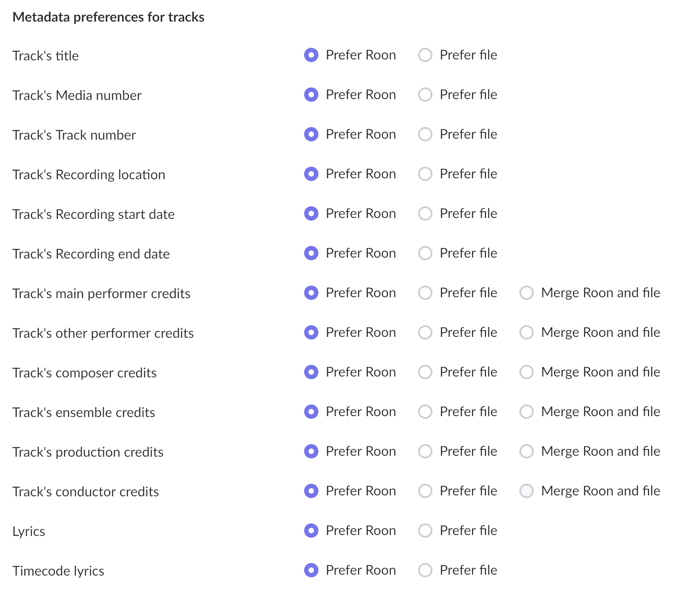Choose Prefer file for main performer credits
The image size is (700, 608).
425,293
